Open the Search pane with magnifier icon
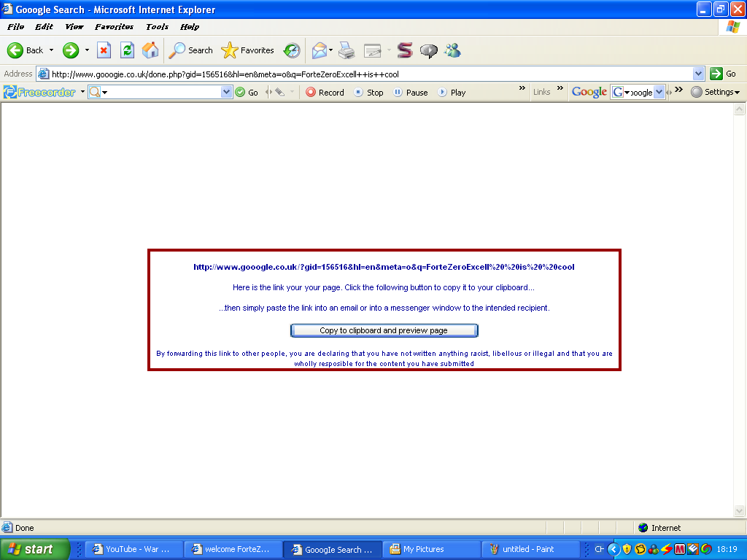747x560 pixels. click(191, 50)
